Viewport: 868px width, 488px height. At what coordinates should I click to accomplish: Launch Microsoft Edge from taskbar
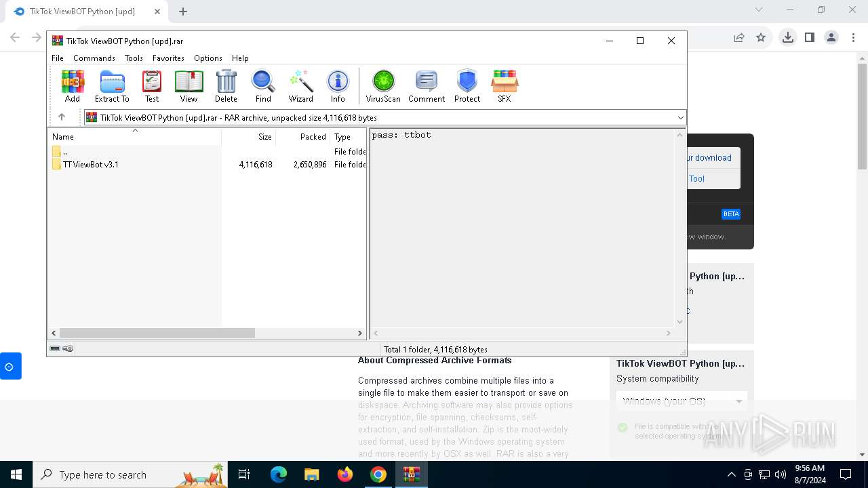point(279,474)
